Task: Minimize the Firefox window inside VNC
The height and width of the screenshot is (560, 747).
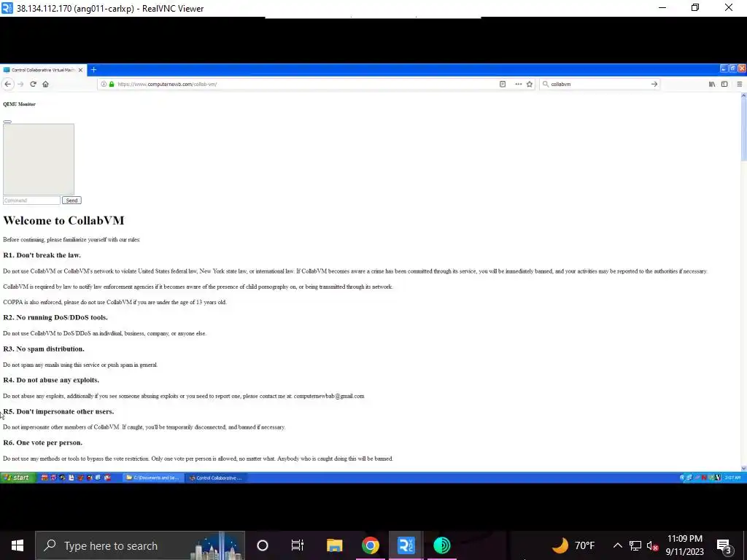Action: 724,69
